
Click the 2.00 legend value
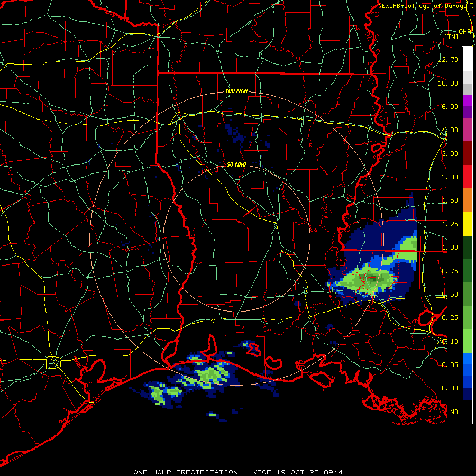[x=450, y=177]
